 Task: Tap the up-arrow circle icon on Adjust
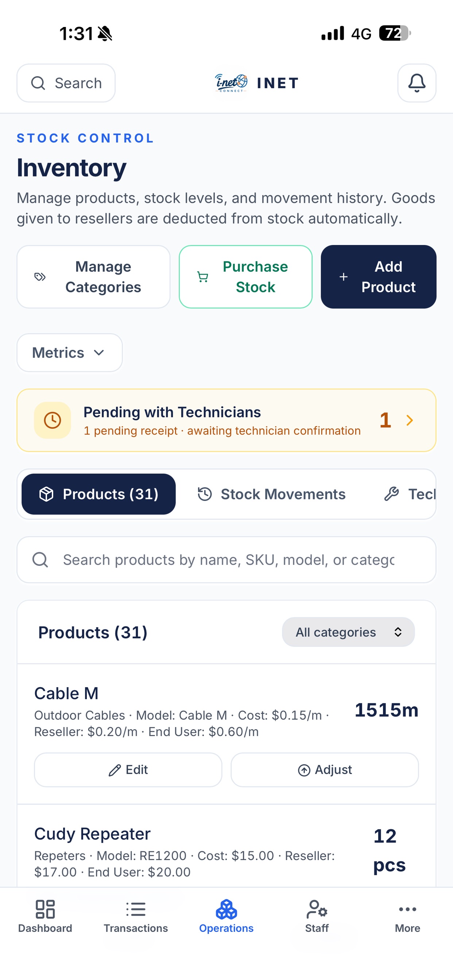(304, 770)
